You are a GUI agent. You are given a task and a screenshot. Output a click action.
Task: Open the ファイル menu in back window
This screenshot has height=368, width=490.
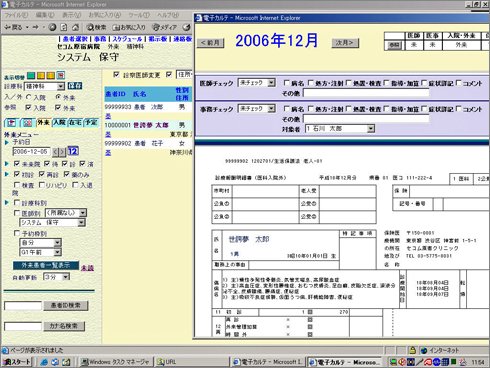pos(16,15)
